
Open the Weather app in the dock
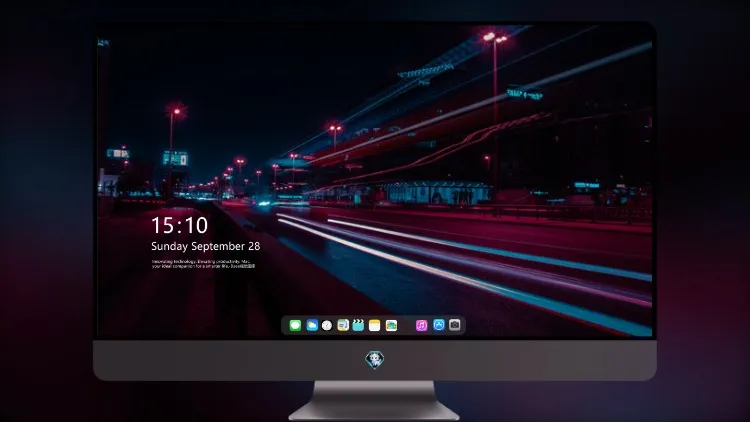(312, 325)
